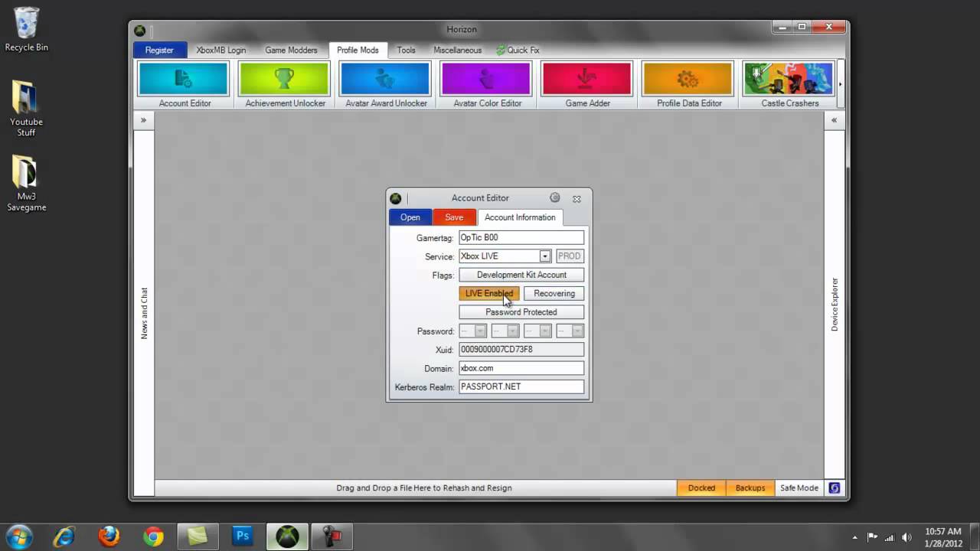Click the Account Editor window logo icon
The image size is (980, 551).
click(396, 198)
